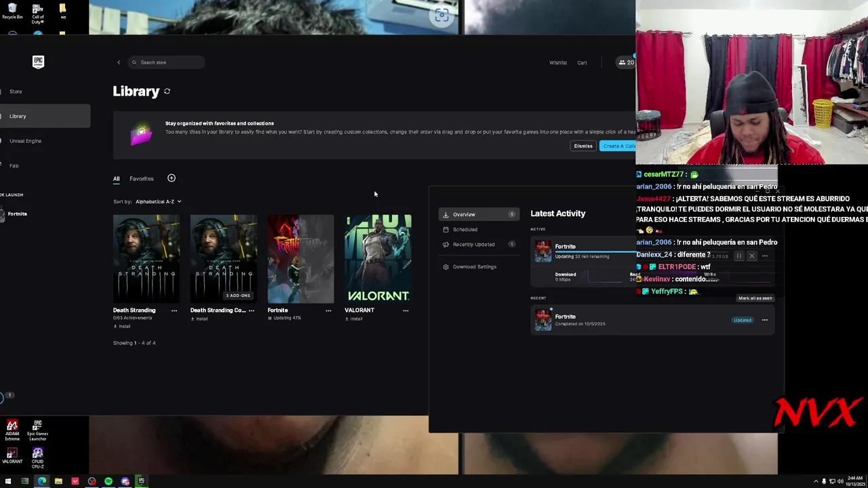
Task: Open CPUID CPU-Z desktop shortcut
Action: click(37, 457)
